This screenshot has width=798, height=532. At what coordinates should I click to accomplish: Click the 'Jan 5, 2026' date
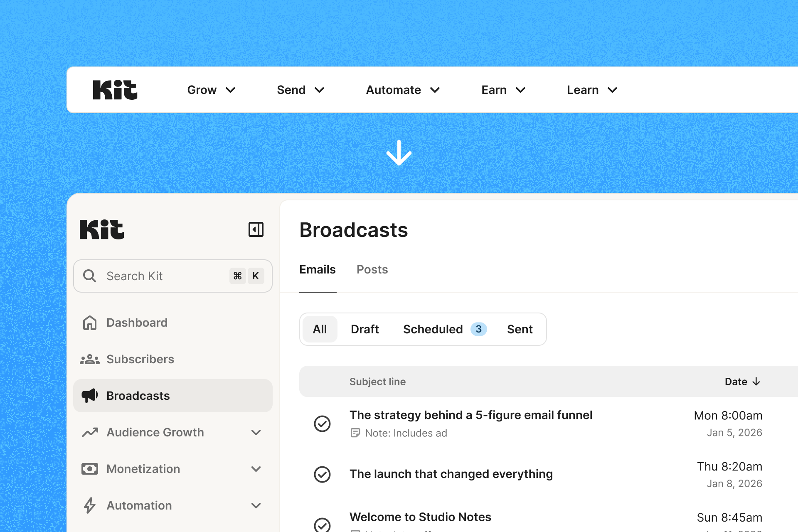[x=734, y=433]
